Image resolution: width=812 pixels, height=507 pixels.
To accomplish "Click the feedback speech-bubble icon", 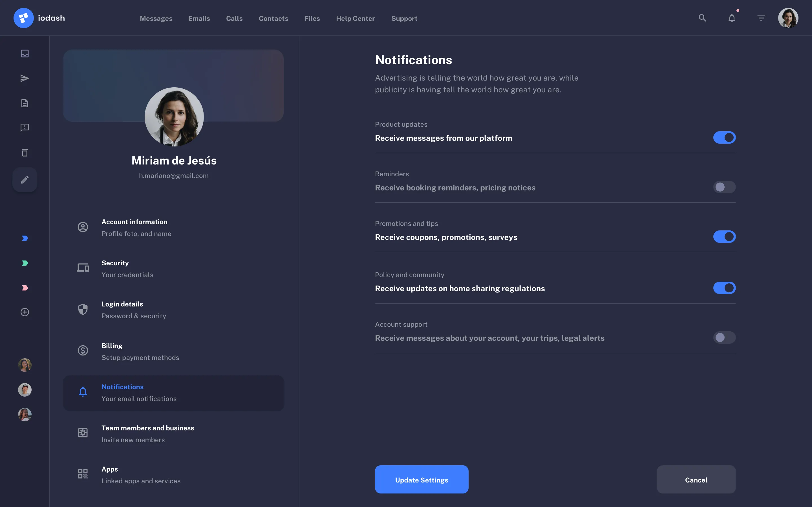I will pos(25,127).
